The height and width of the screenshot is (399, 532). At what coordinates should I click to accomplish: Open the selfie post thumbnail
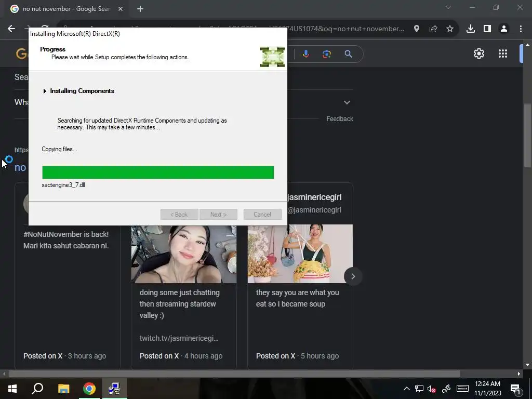click(x=184, y=254)
